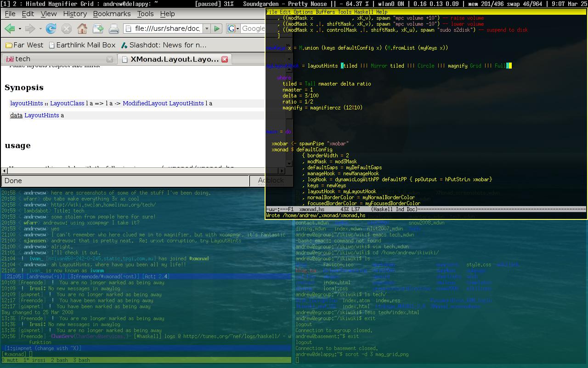Image resolution: width=588 pixels, height=368 pixels.
Task: Go back with Firefox's Back arrow
Action: (10, 29)
